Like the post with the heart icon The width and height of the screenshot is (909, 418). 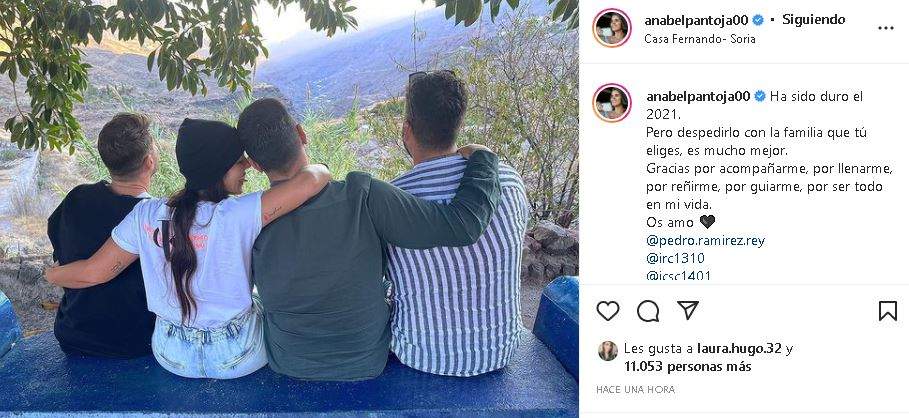pos(608,311)
